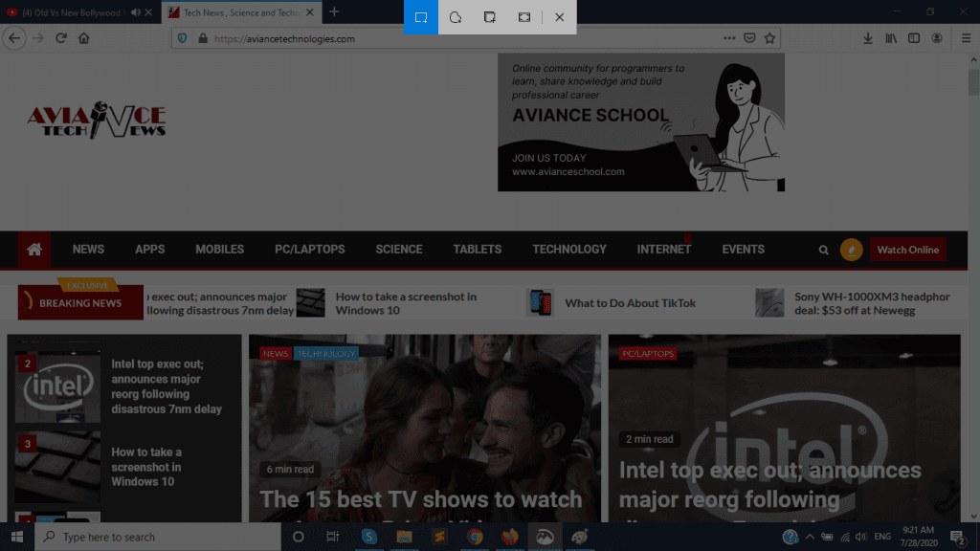Open the What to Do About TikTok link

click(x=630, y=303)
